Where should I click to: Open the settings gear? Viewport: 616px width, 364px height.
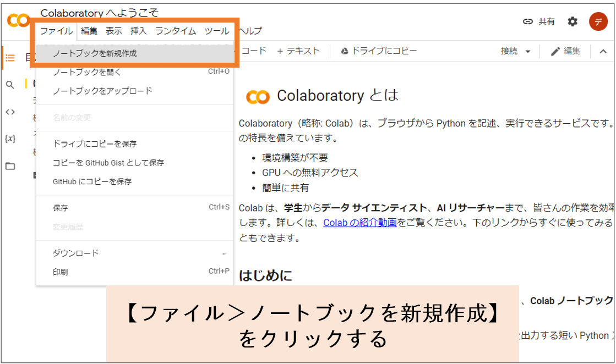[572, 21]
